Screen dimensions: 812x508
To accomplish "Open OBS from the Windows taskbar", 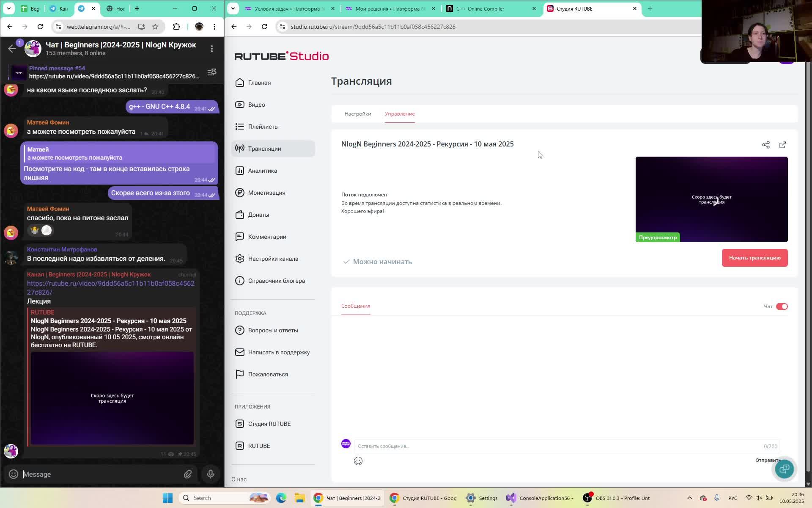I will coord(617,498).
